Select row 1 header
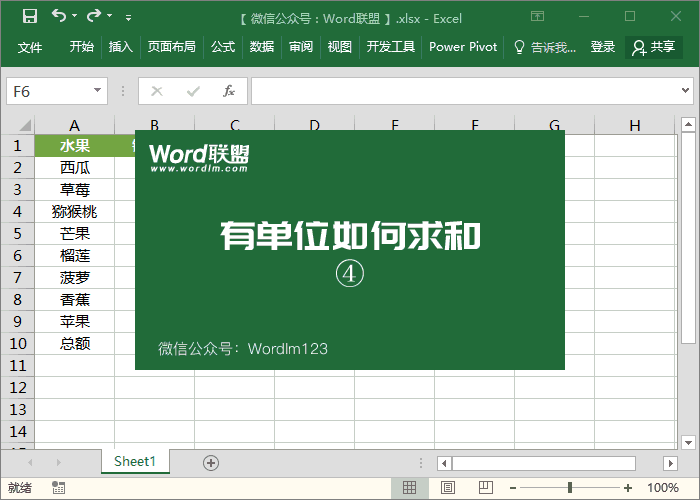Viewport: 700px width, 500px height. click(x=17, y=146)
